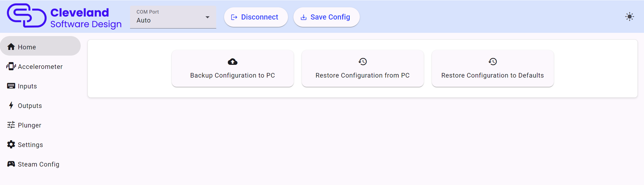Click the cloud upload backup icon
644x185 pixels.
coord(232,62)
